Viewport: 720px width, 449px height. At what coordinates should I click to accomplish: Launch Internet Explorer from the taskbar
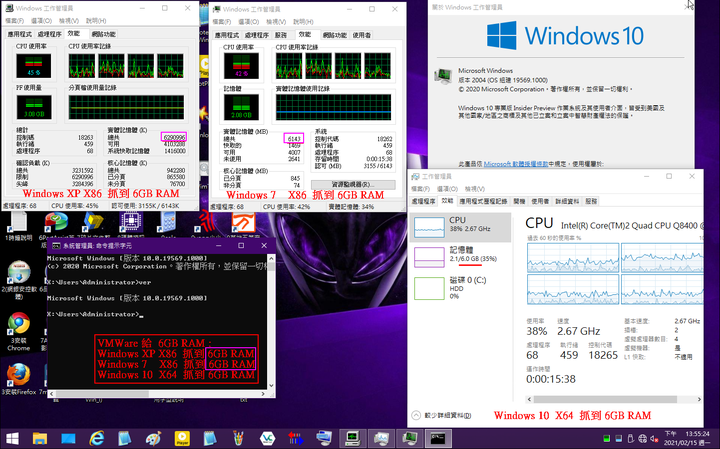point(96,438)
